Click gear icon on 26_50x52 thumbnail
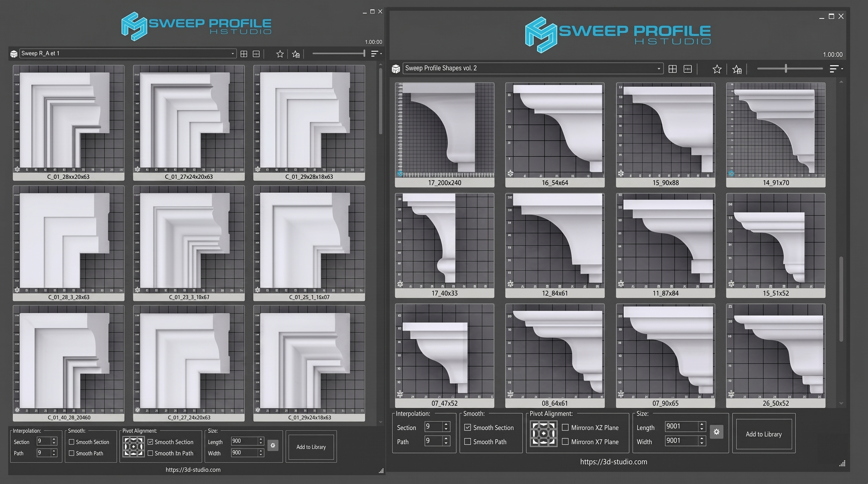Screen dimensions: 868x484 [x=731, y=394]
